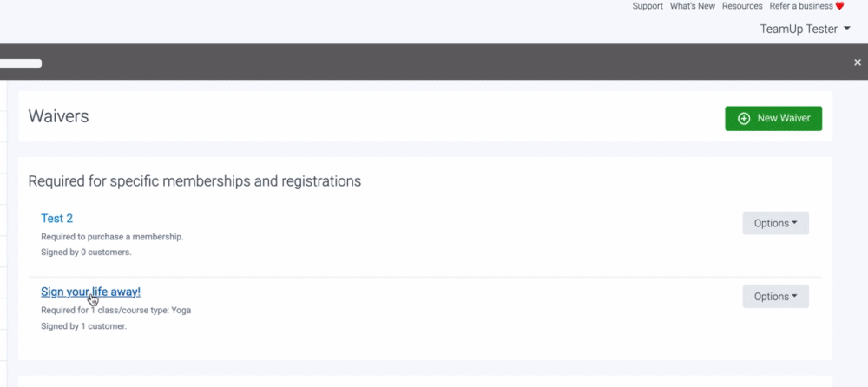Viewport: 868px width, 387px height.
Task: Click the caret beside TeamUp Tester
Action: click(847, 29)
